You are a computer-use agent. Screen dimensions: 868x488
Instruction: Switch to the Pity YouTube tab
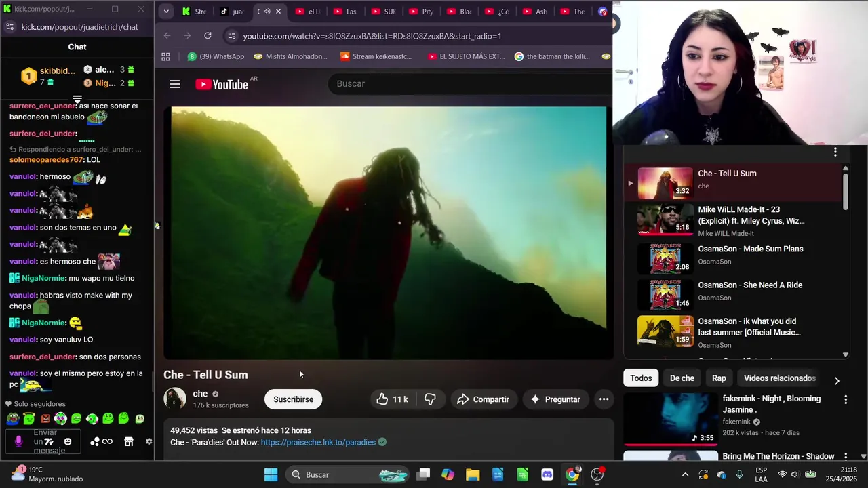click(x=421, y=12)
